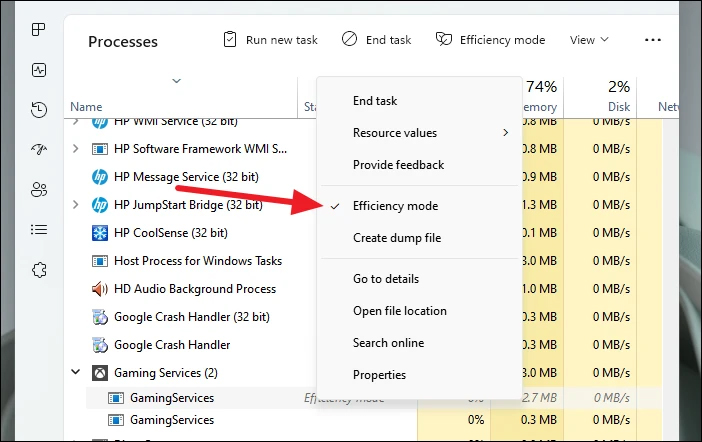
Task: Click End task button text in toolbar
Action: pyautogui.click(x=388, y=40)
